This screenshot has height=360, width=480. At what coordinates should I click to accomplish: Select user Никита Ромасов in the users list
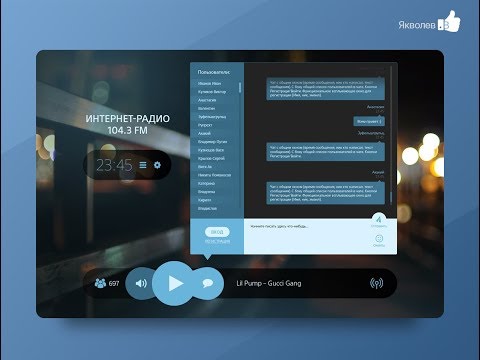214,175
